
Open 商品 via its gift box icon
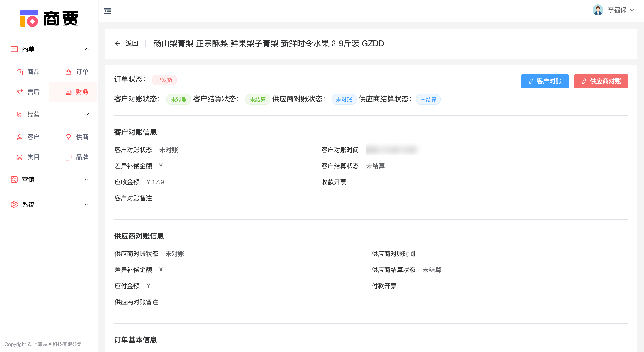coord(19,72)
